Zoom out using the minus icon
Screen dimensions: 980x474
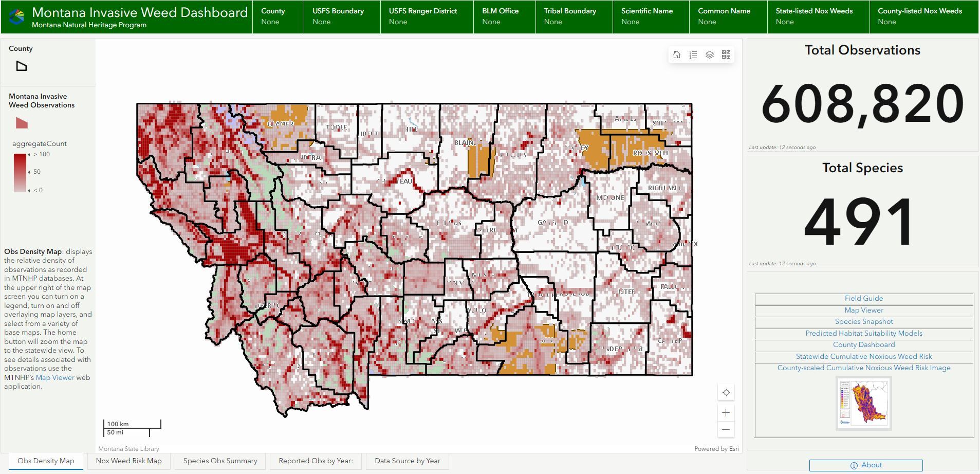726,429
